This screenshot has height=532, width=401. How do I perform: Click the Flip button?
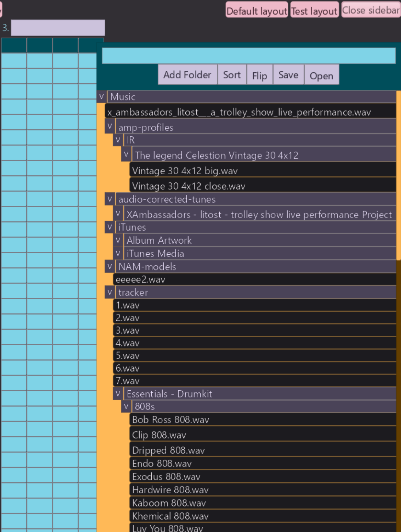[x=260, y=76]
